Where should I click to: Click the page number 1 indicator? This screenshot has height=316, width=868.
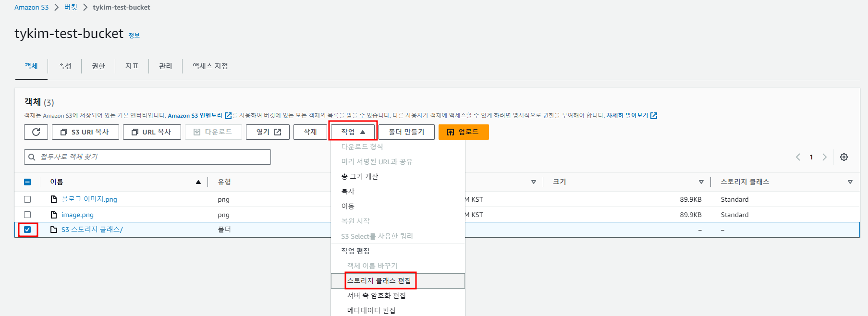coord(811,157)
